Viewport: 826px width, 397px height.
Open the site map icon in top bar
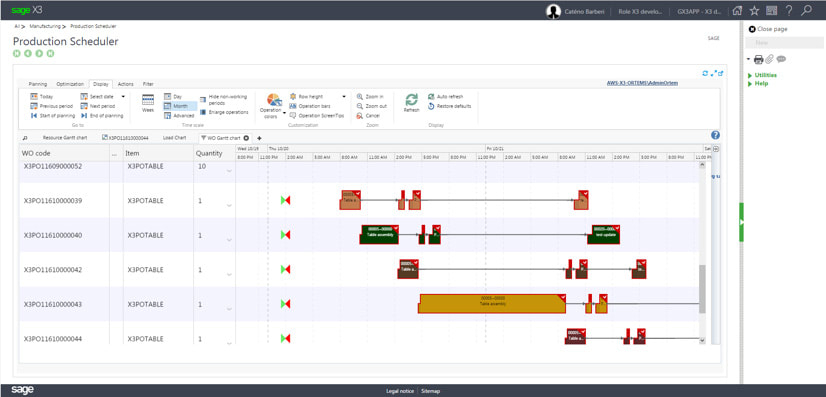click(772, 11)
